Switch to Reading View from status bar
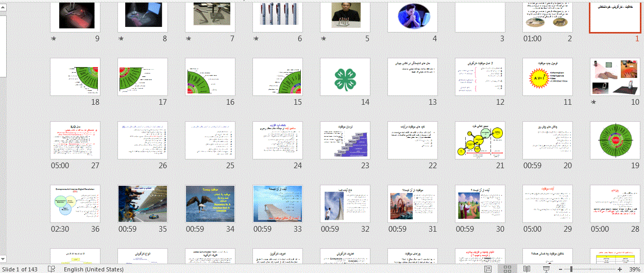The width and height of the screenshot is (644, 273). [x=527, y=269]
